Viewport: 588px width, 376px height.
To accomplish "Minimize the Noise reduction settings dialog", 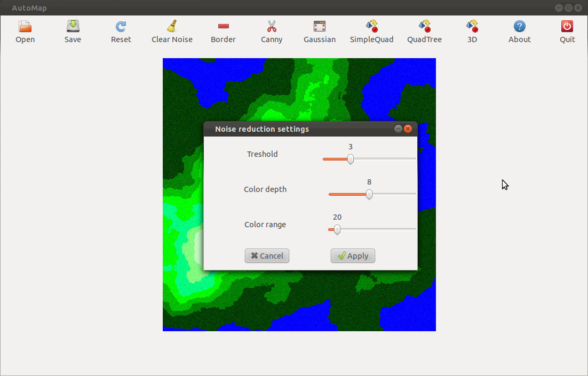I will click(x=398, y=129).
